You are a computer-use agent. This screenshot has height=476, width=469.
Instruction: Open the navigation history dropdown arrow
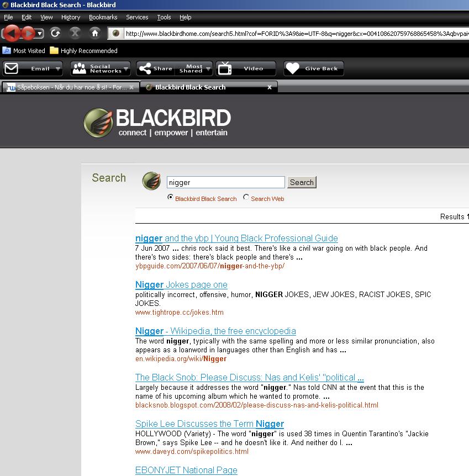(40, 33)
